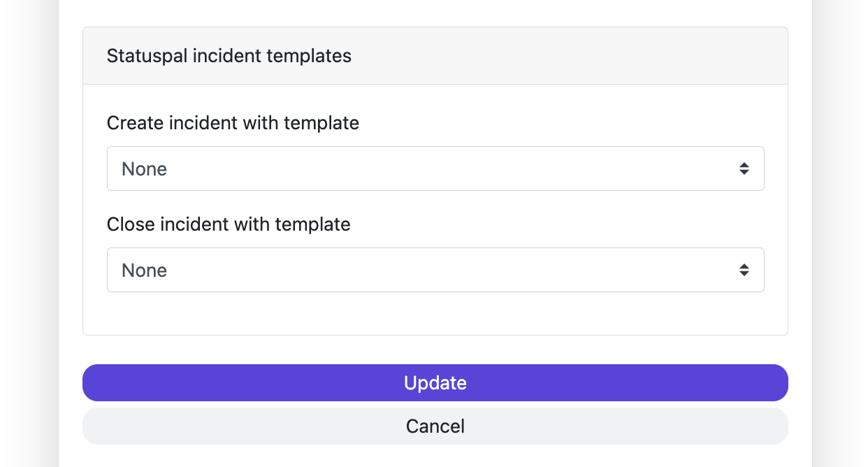Click None value in Create incident template select
The height and width of the screenshot is (467, 868).
pyautogui.click(x=145, y=169)
